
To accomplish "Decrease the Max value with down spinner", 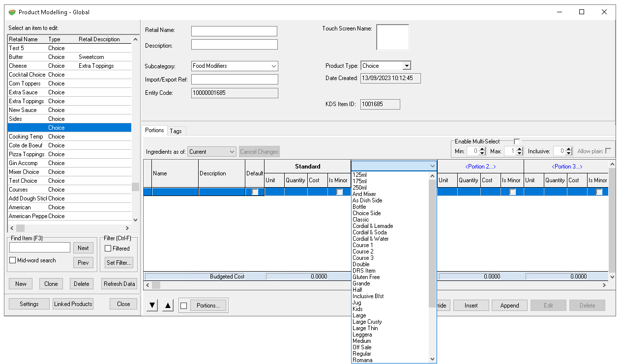I will point(520,153).
